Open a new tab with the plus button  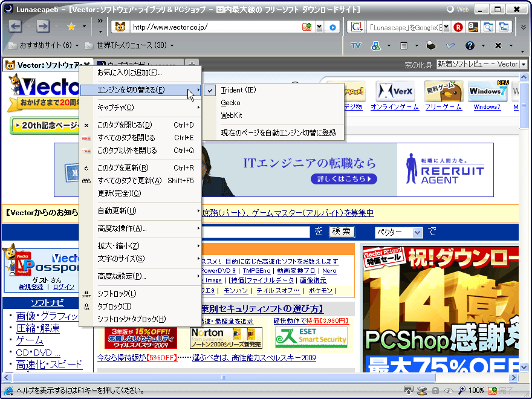tap(192, 64)
